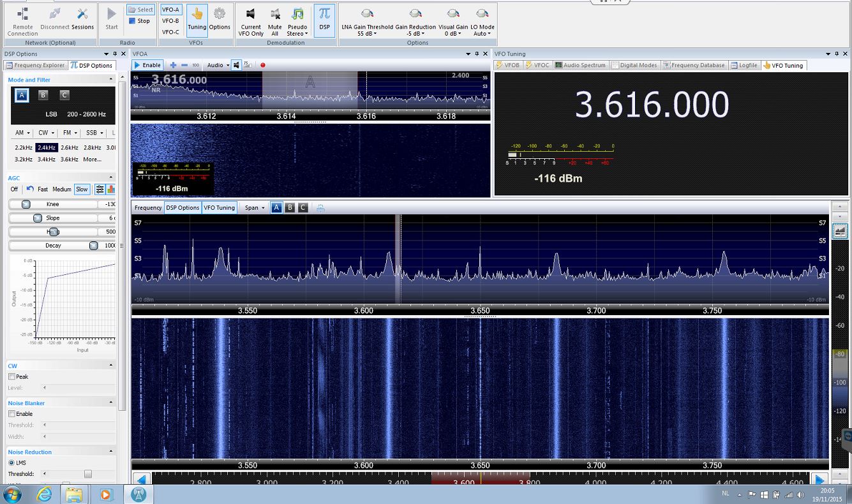Select the LMS noise reduction radio
The width and height of the screenshot is (852, 504).
click(11, 463)
